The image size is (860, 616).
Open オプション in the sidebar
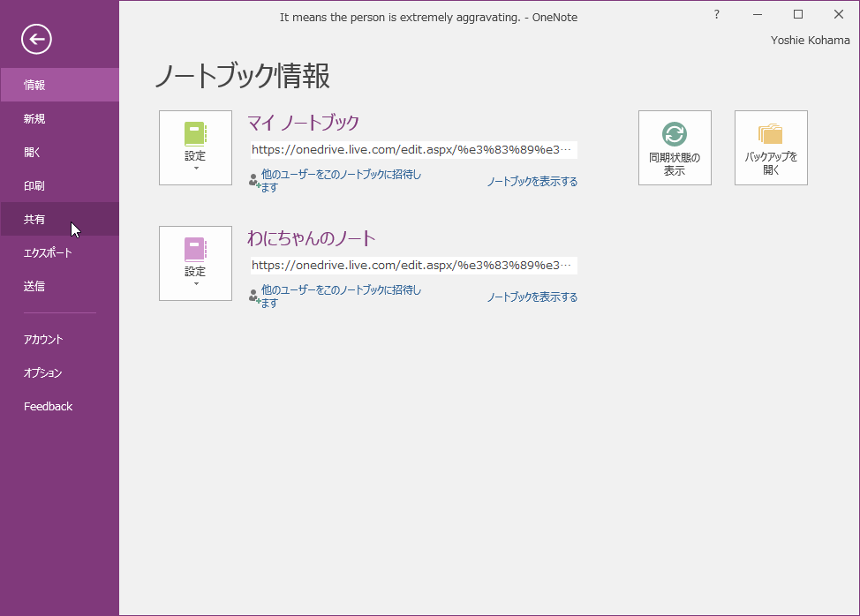click(60, 372)
